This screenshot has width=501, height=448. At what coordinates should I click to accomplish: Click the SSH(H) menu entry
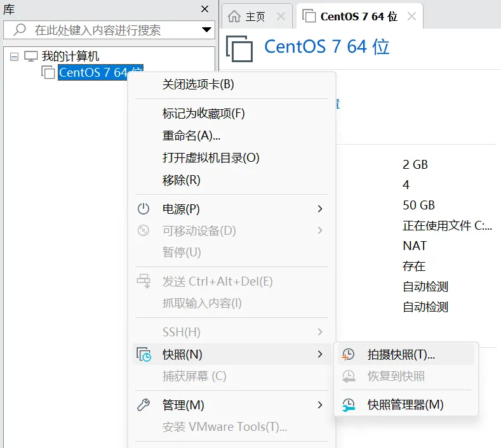point(232,332)
